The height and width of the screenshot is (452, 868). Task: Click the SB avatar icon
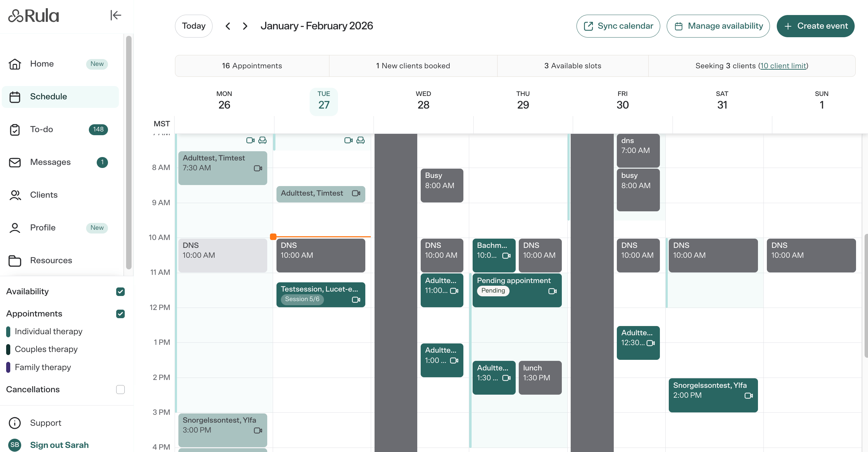click(15, 445)
